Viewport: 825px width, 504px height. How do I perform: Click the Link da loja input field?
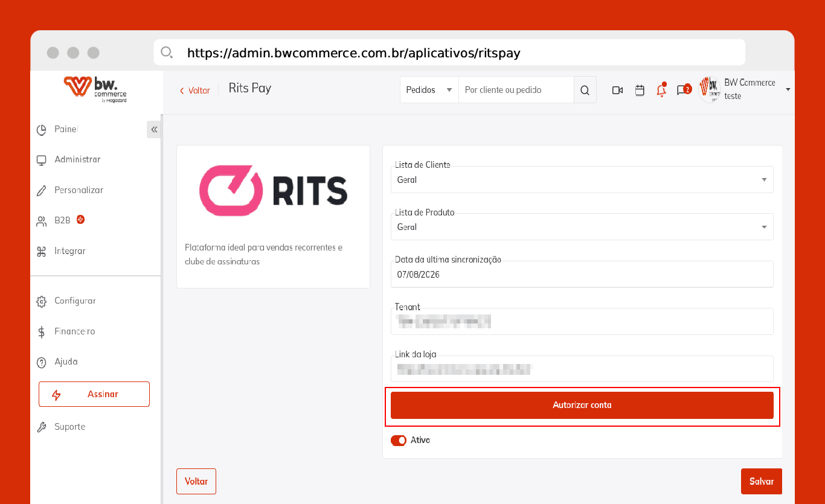pos(582,369)
